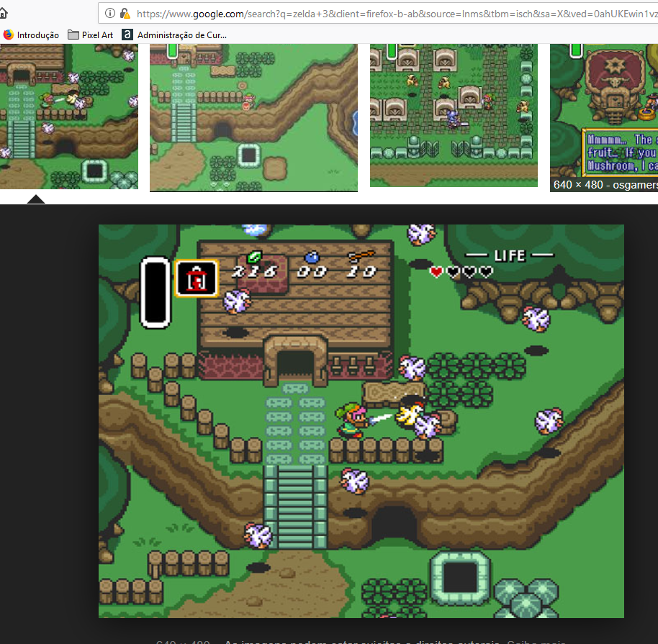The image size is (658, 644).
Task: Click the lantern item icon in the game image
Action: click(x=197, y=278)
